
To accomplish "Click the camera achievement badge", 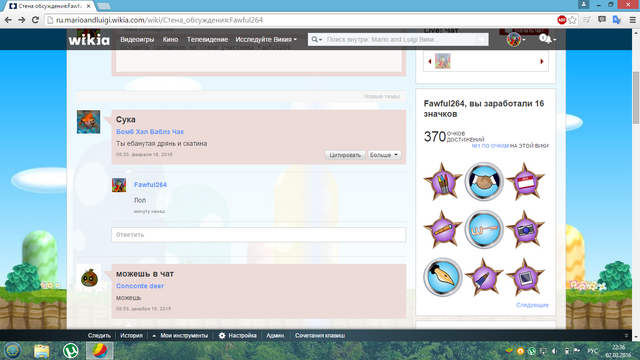I will (525, 229).
